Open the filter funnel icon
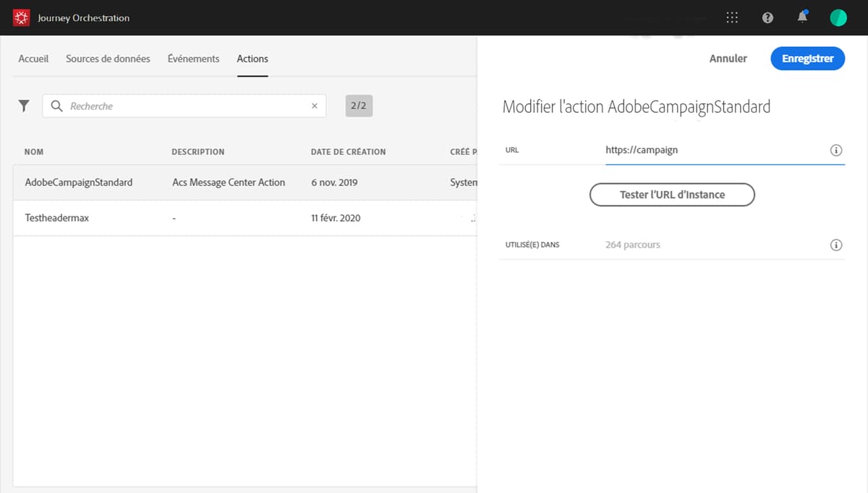 23,105
